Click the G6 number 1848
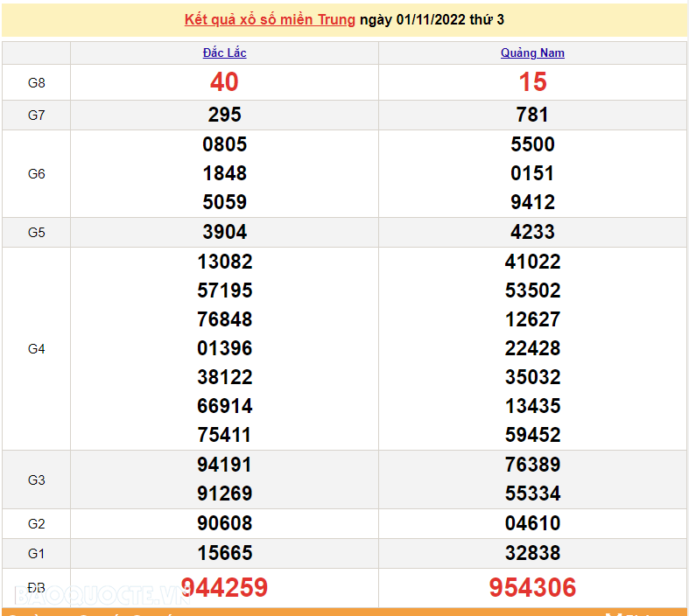Image resolution: width=689 pixels, height=616 pixels. coord(224,173)
